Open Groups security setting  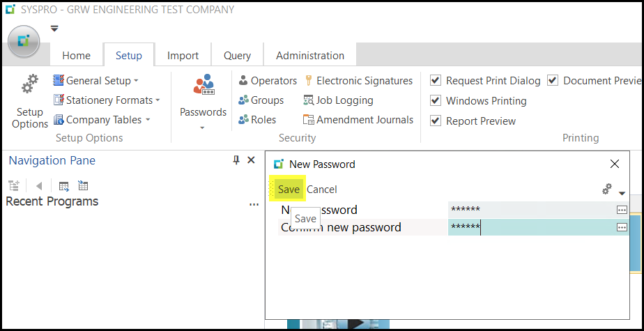pyautogui.click(x=261, y=100)
